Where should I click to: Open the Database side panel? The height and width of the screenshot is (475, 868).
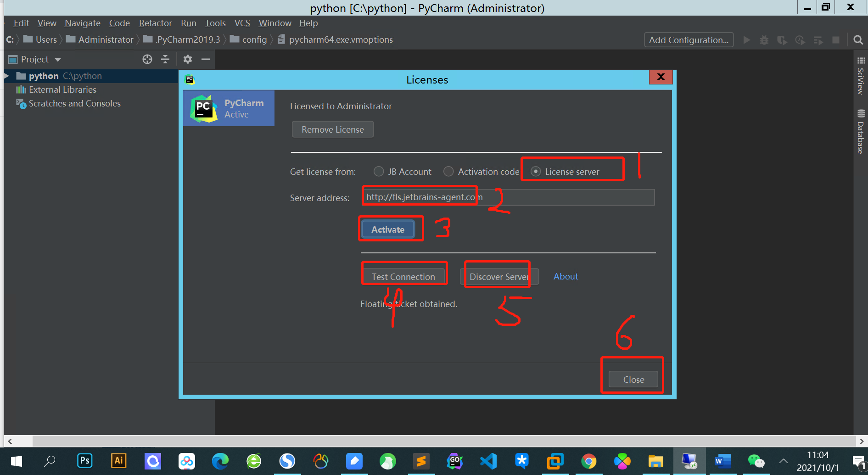(861, 132)
